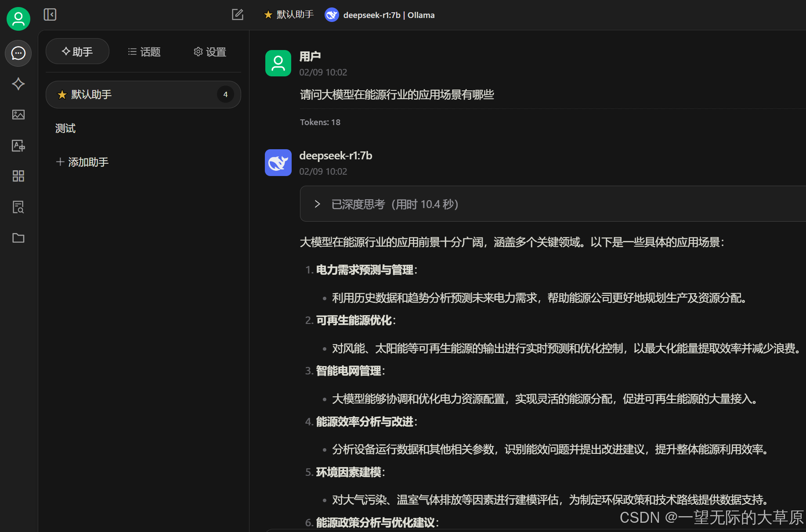Image resolution: width=806 pixels, height=532 pixels.
Task: Click the 已深度思考 (用时 10.4 秒) text
Action: click(395, 204)
